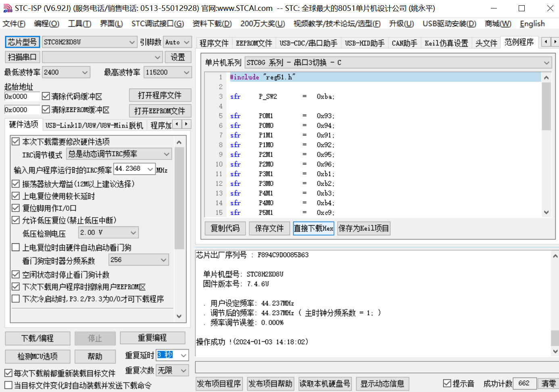Click 成功计数 662 counter field
The height and width of the screenshot is (392, 559).
(525, 383)
